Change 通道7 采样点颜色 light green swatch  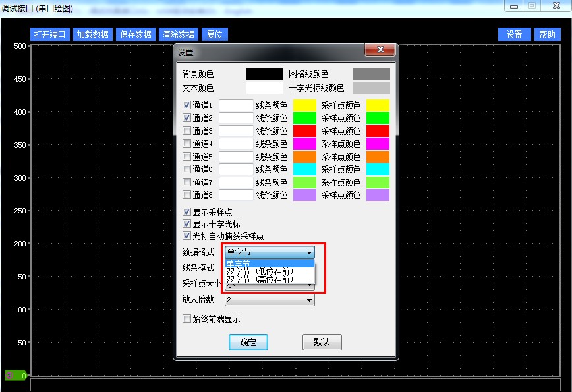pyautogui.click(x=378, y=182)
